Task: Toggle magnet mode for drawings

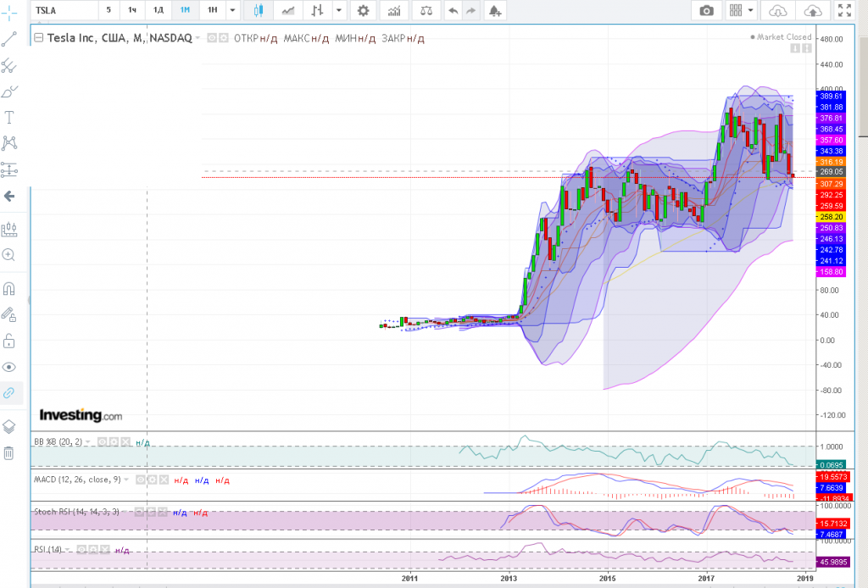Action: tap(9, 289)
